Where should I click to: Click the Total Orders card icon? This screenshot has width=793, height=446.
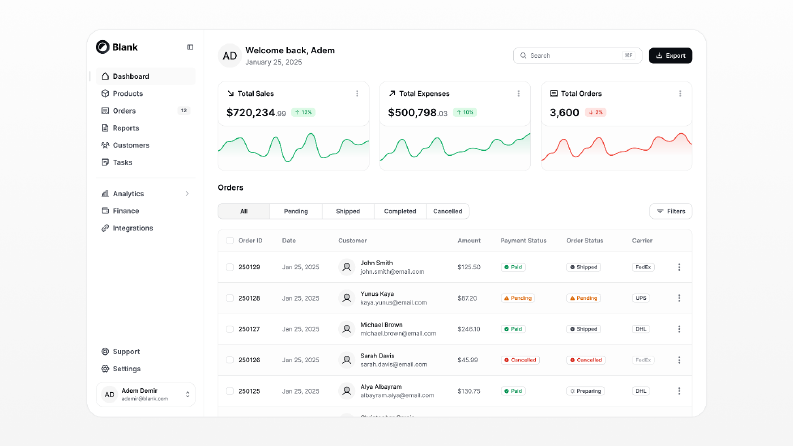[554, 94]
